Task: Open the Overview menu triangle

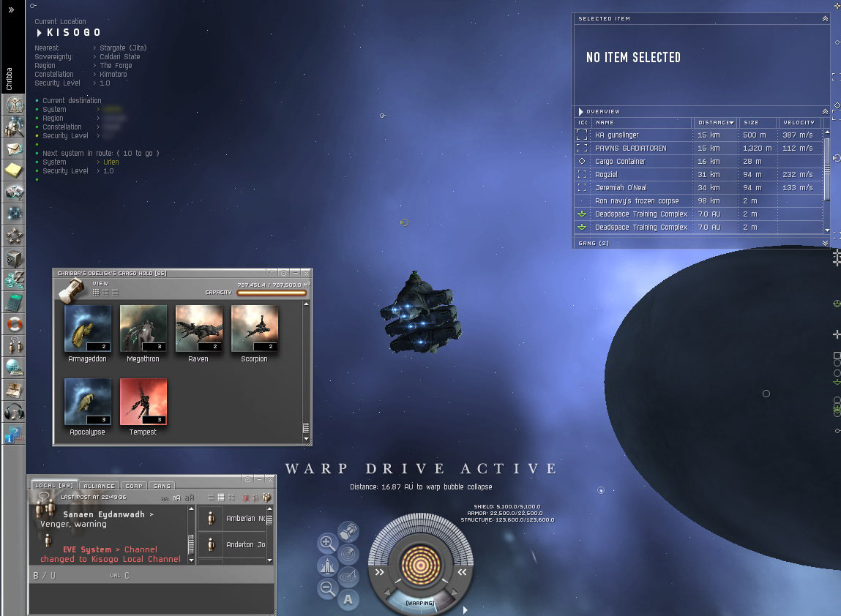Action: [581, 111]
